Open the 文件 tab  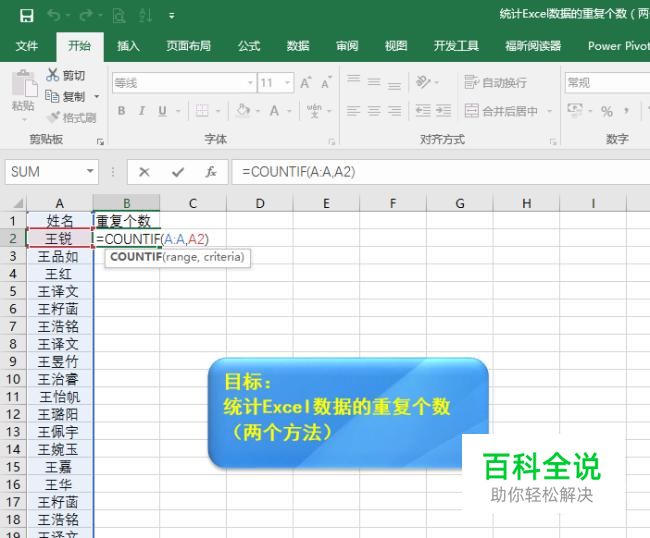[x=27, y=46]
